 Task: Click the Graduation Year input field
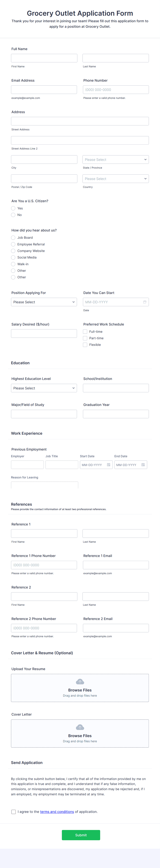[x=116, y=414]
